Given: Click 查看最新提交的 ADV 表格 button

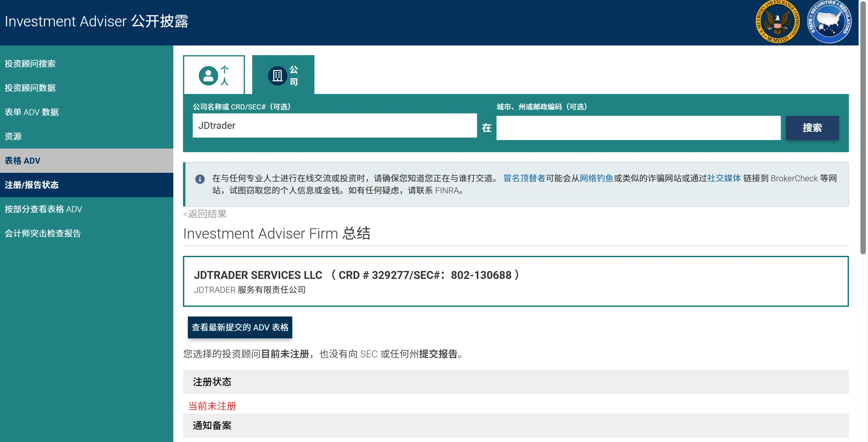Looking at the screenshot, I should click(x=240, y=327).
